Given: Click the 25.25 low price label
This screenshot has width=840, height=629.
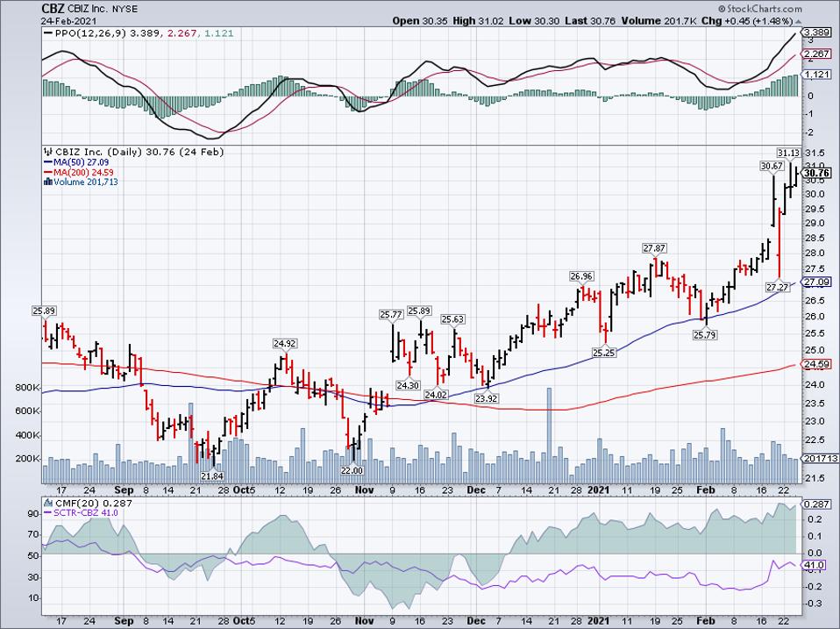Looking at the screenshot, I should pyautogui.click(x=604, y=353).
